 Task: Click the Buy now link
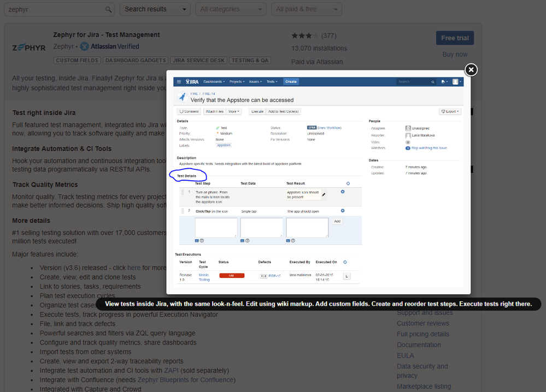455,54
